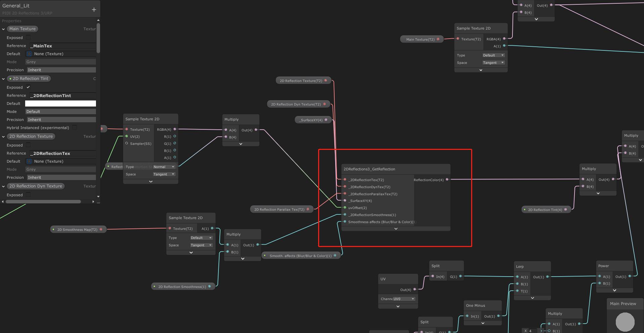Click the Out(4) port of UV node
This screenshot has width=644, height=333.
pyautogui.click(x=414, y=289)
